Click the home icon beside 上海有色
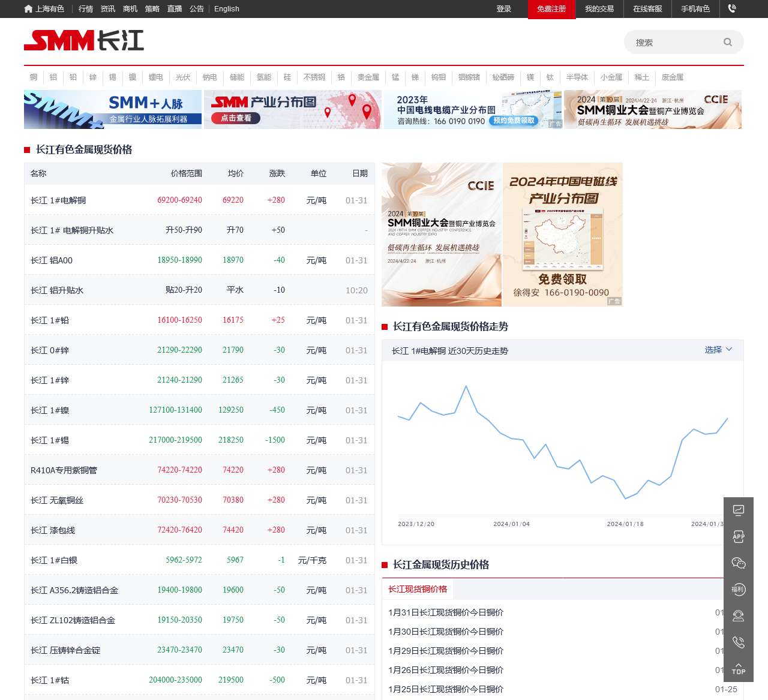768x700 pixels. [28, 9]
